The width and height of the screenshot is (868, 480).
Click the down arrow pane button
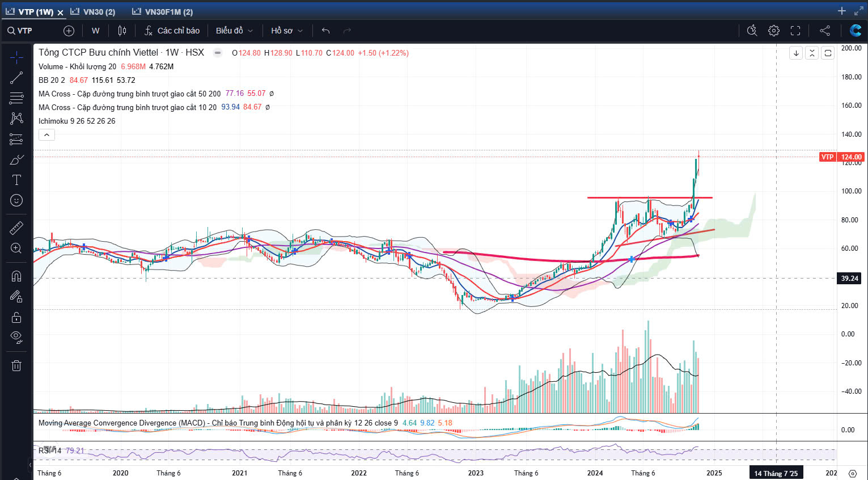coord(796,53)
